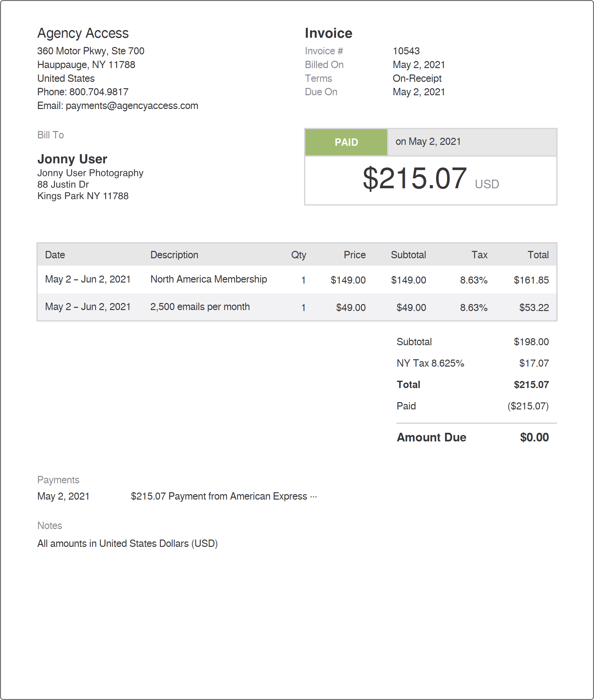This screenshot has width=594, height=700.
Task: Click the Date column header
Action: pos(55,255)
